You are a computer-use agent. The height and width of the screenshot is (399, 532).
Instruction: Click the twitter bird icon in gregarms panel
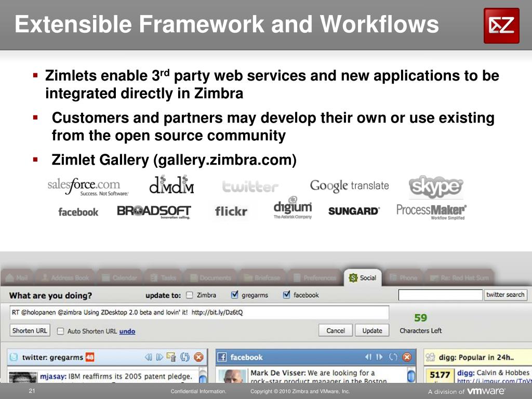coord(14,357)
